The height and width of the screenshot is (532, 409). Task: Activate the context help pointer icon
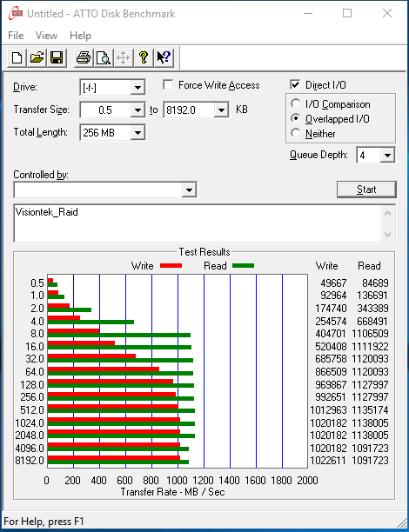click(x=164, y=57)
